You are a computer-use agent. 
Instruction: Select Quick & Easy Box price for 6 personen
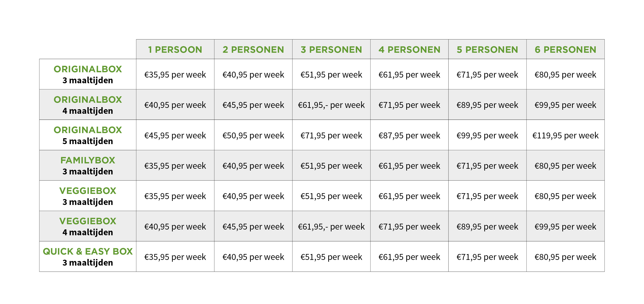(x=565, y=257)
